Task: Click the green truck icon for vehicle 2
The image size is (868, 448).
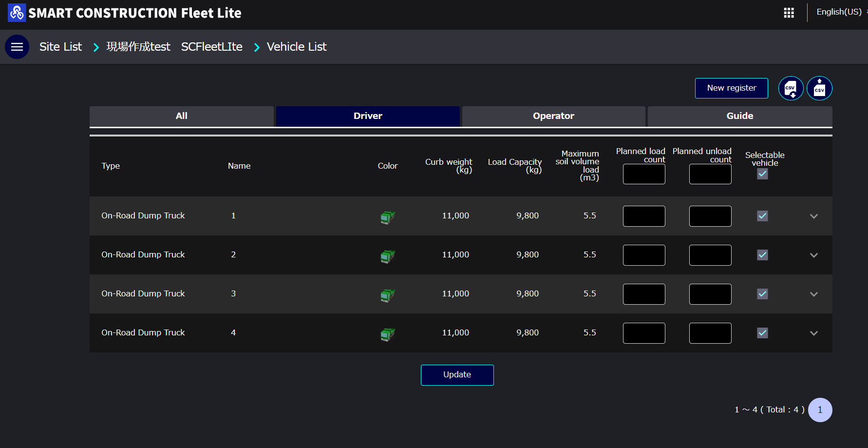Action: pos(388,256)
